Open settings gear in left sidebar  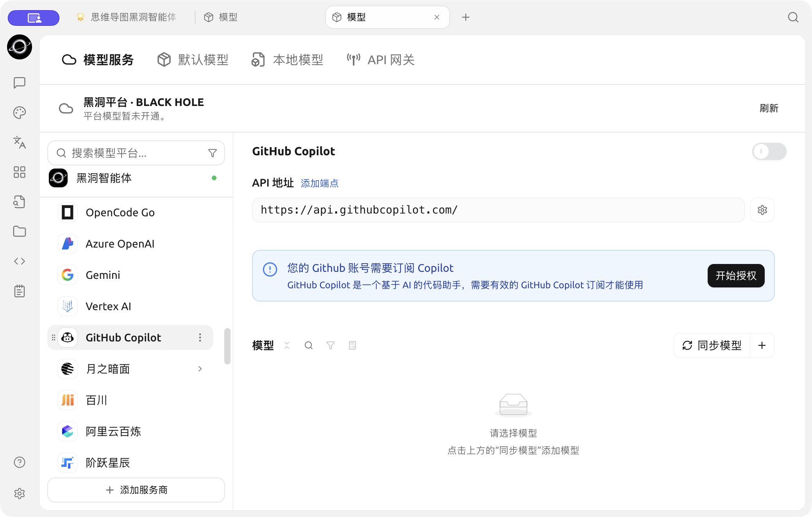(20, 494)
